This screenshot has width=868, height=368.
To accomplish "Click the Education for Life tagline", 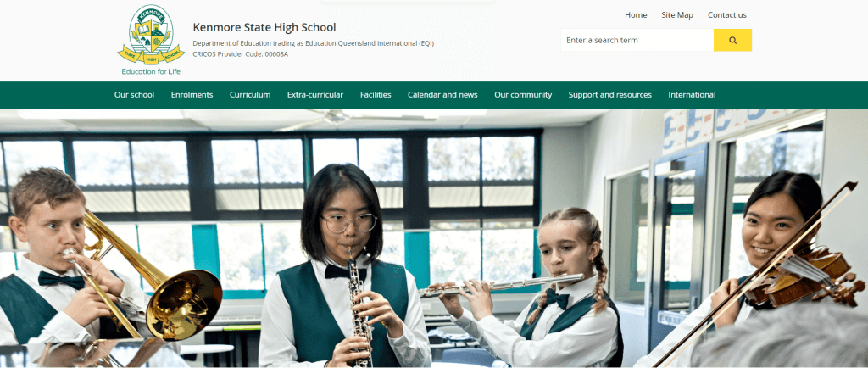I will click(151, 71).
